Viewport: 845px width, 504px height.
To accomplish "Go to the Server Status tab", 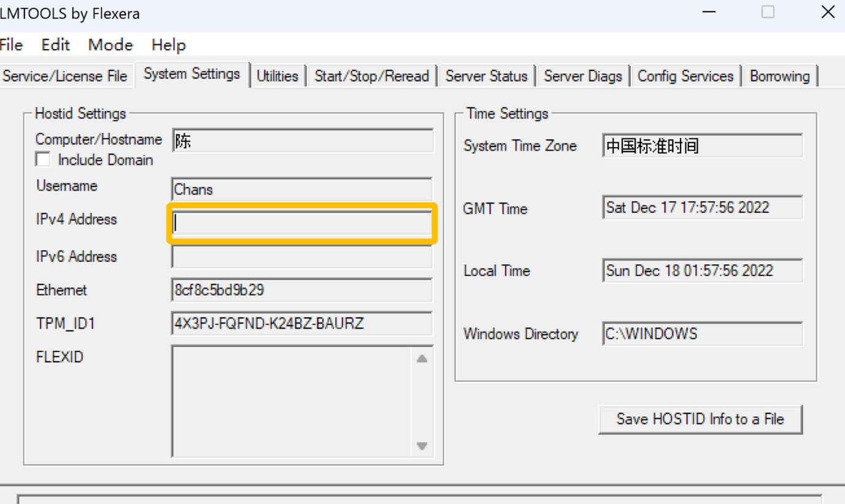I will pyautogui.click(x=487, y=76).
